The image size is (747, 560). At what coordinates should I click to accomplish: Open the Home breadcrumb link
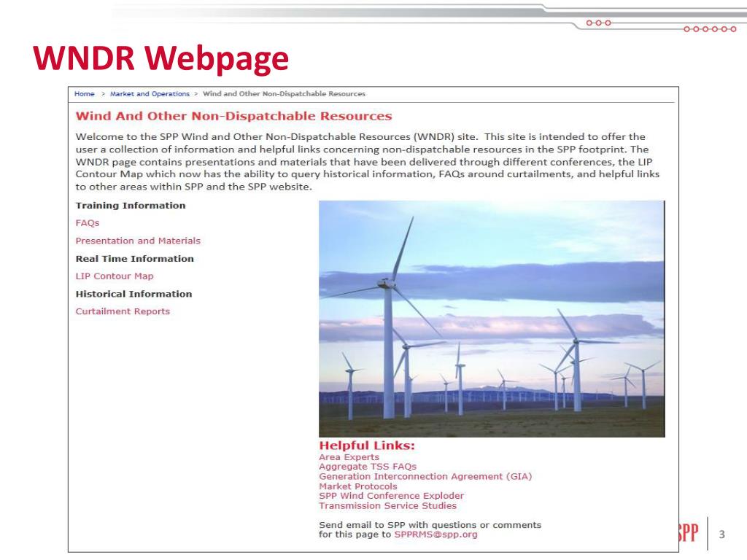(x=85, y=94)
